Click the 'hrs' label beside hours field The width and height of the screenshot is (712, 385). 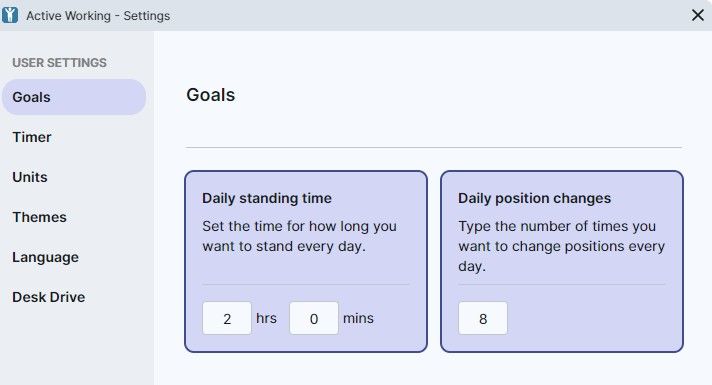point(266,318)
